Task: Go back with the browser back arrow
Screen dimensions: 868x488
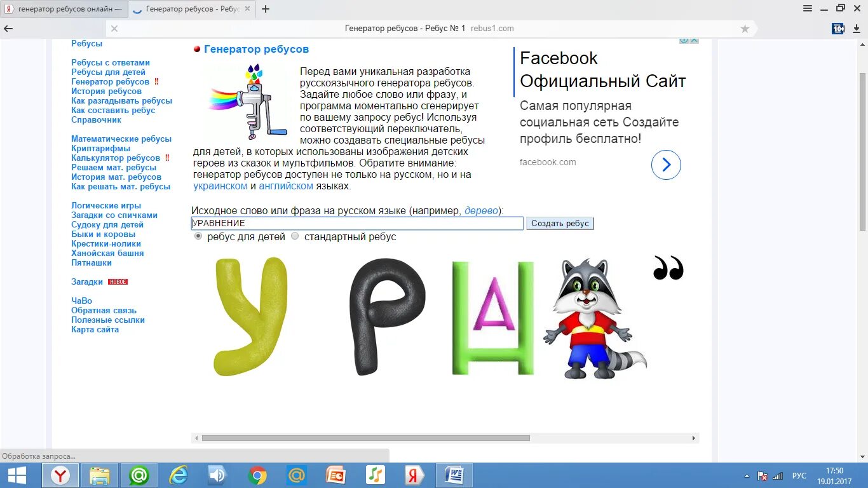Action: point(8,29)
